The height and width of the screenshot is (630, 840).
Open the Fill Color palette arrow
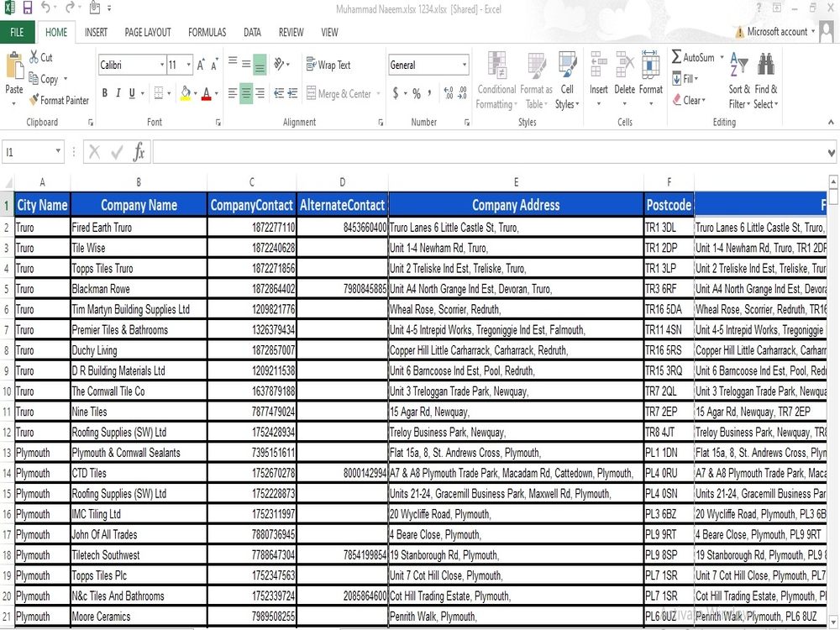click(x=195, y=93)
